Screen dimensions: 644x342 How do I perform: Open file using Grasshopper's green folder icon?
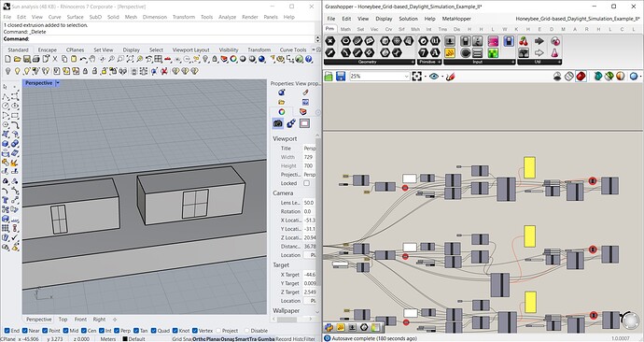coord(329,76)
